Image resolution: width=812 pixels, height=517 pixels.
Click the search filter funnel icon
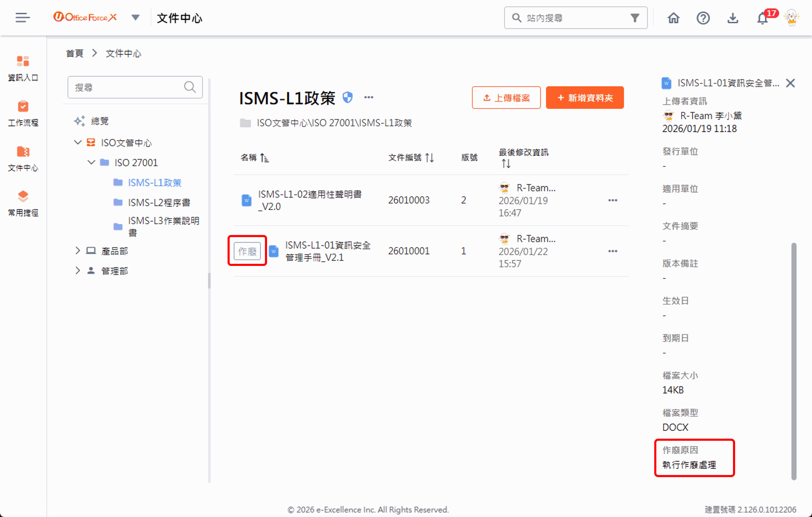635,18
